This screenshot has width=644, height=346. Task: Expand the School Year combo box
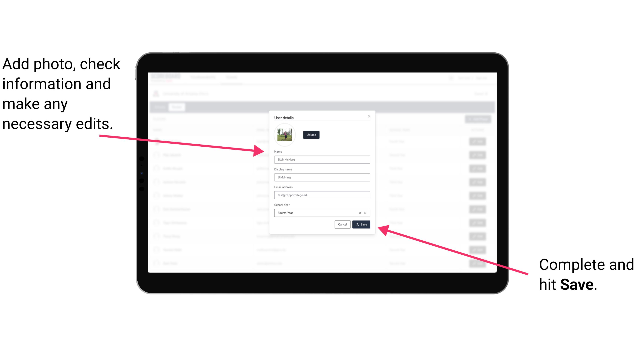coord(366,213)
